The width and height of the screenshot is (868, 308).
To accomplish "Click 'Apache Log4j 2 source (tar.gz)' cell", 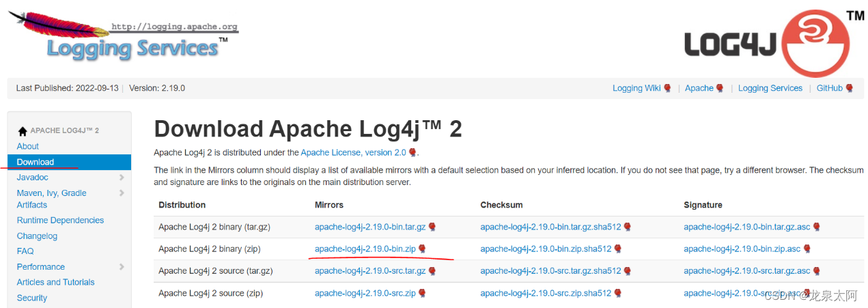I will (216, 271).
